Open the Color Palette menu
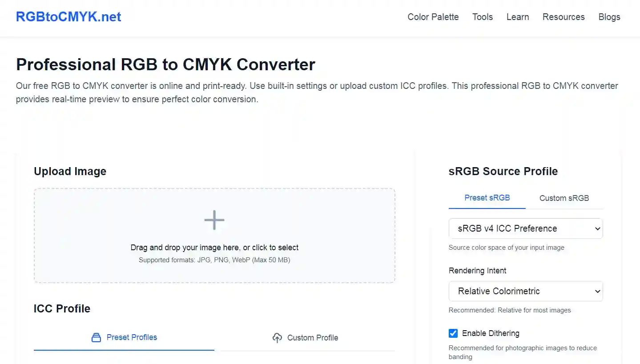The width and height of the screenshot is (640, 364). click(433, 17)
